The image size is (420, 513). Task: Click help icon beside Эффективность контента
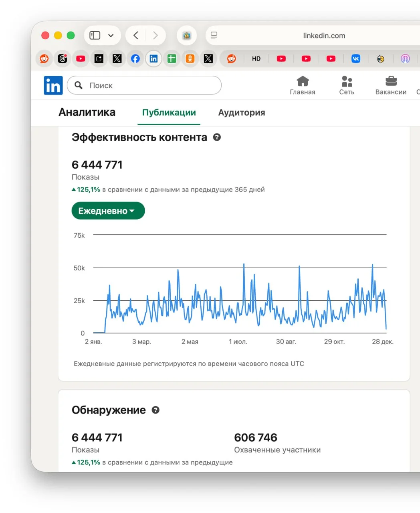click(x=217, y=137)
